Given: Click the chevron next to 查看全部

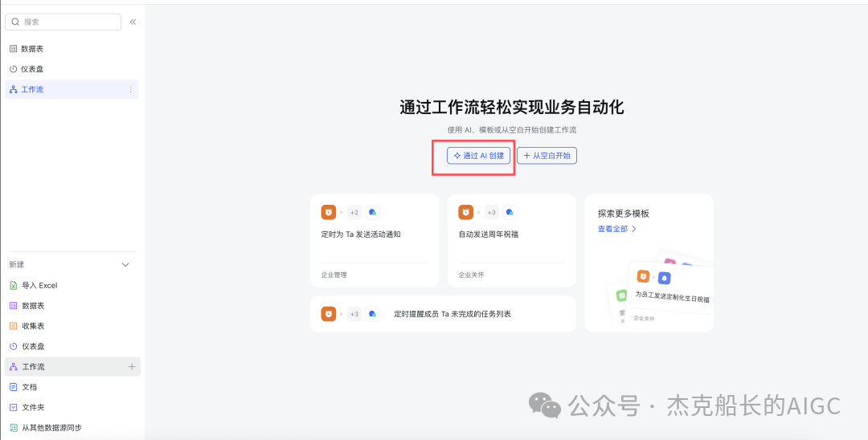Looking at the screenshot, I should pos(634,229).
